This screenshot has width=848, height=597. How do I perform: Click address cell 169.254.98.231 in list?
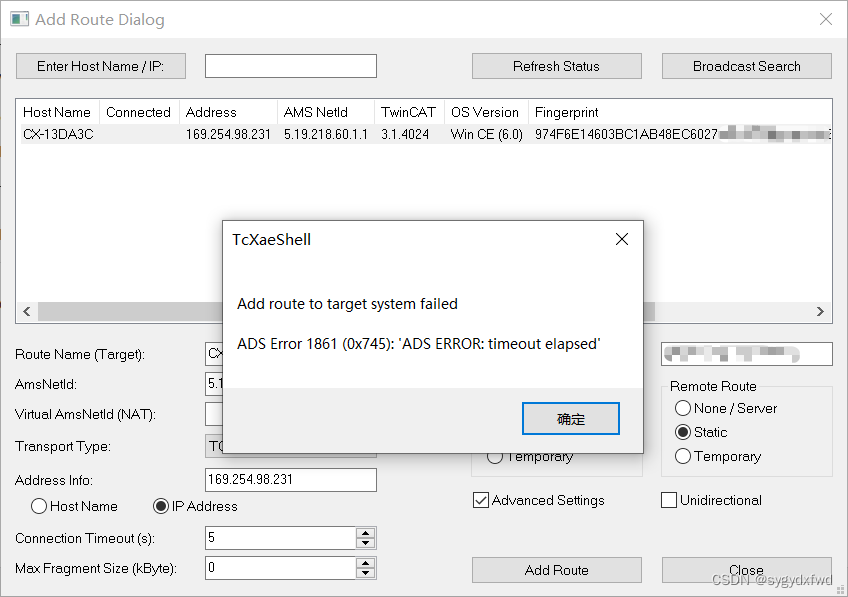[x=228, y=134]
